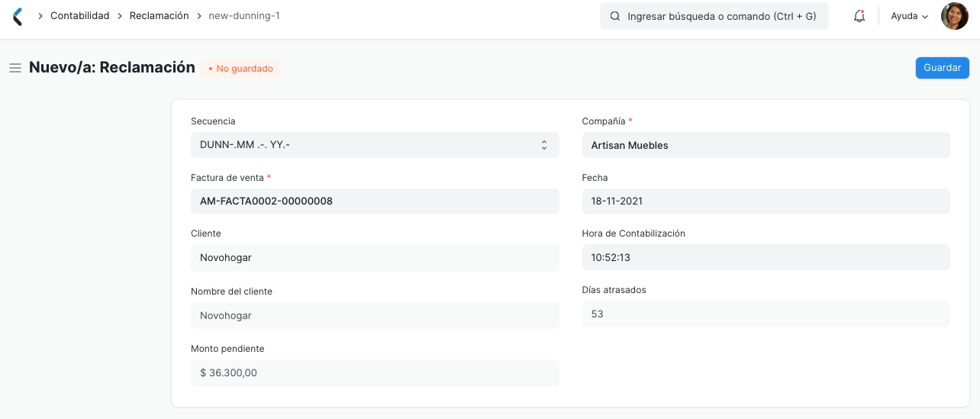Click the new-dunning-1 breadcrumb
This screenshot has width=980, height=419.
click(x=244, y=15)
